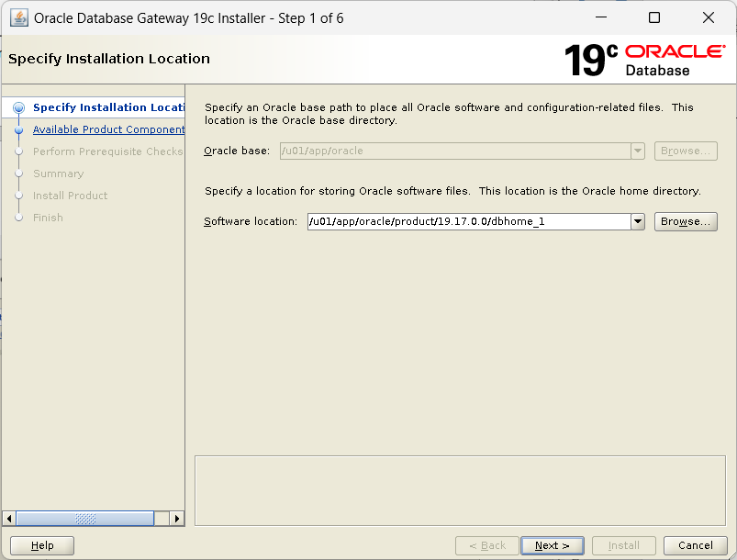Select Specify Installation Location step
Image resolution: width=737 pixels, height=560 pixels.
[x=108, y=107]
